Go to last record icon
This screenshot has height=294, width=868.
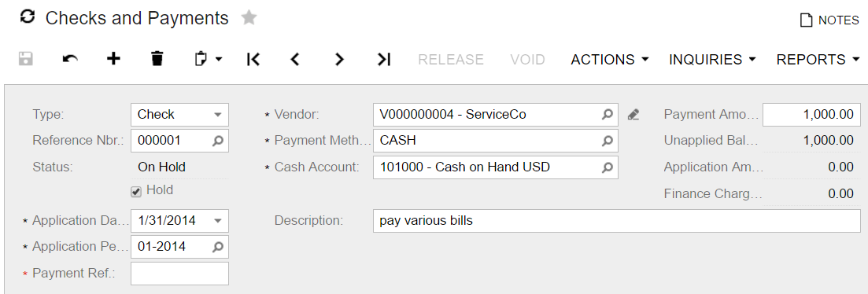pos(384,59)
